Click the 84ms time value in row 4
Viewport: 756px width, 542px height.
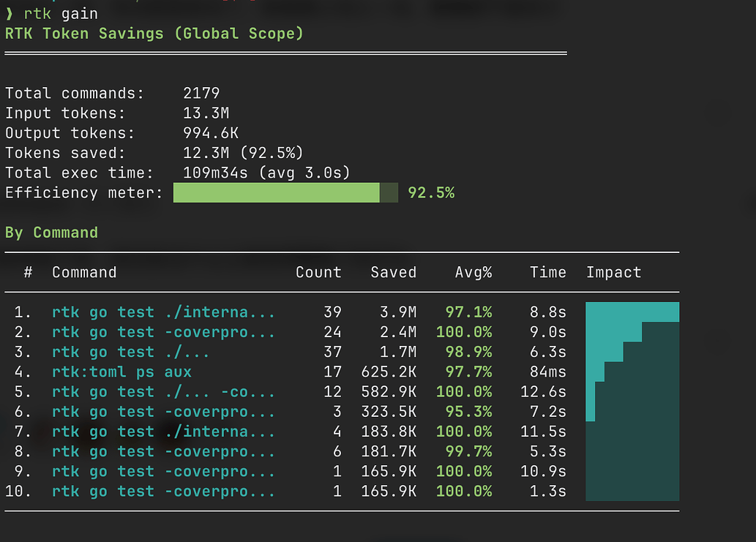[x=547, y=372]
